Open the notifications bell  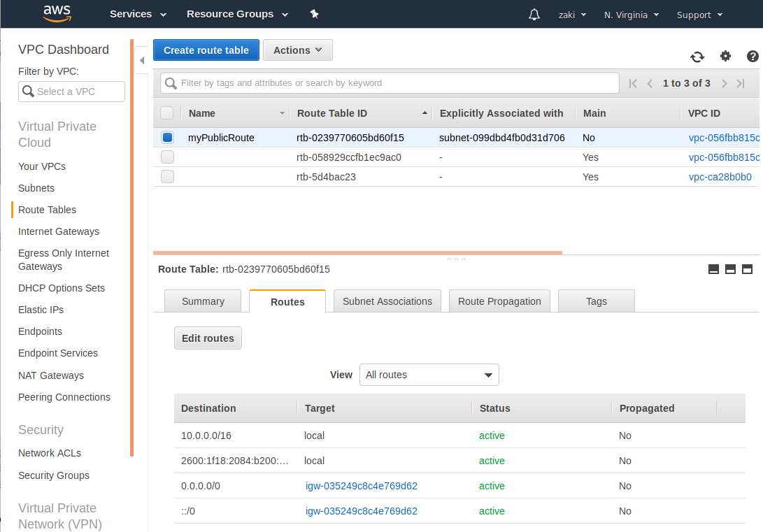(534, 15)
